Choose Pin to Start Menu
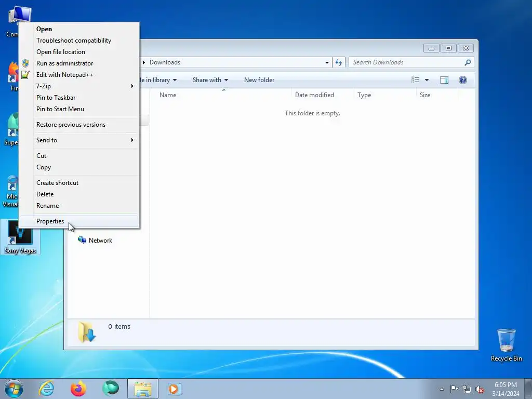The width and height of the screenshot is (532, 399). point(79,109)
